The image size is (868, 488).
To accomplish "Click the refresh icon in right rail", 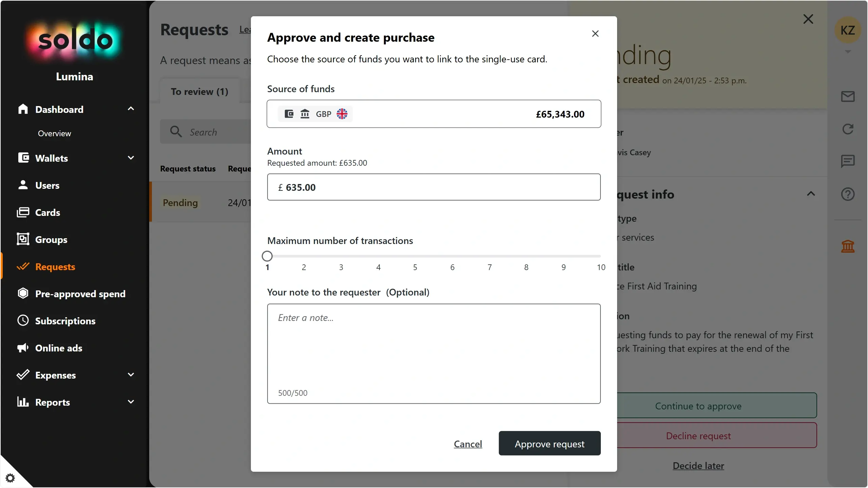I will point(848,129).
